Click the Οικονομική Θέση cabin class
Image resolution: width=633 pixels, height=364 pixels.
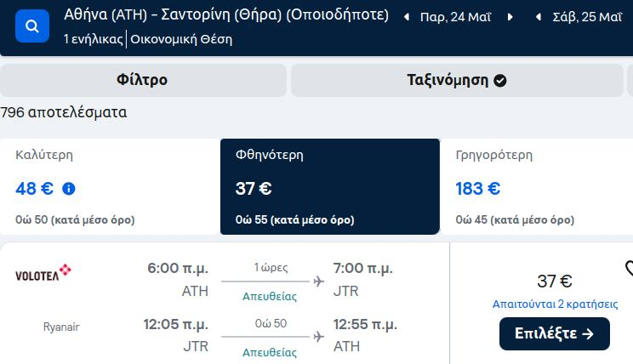point(181,39)
